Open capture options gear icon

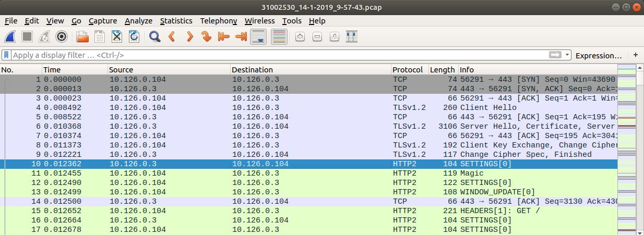62,36
